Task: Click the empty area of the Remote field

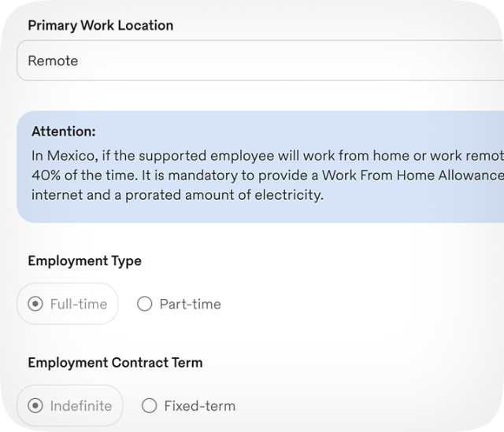Action: tap(315, 61)
